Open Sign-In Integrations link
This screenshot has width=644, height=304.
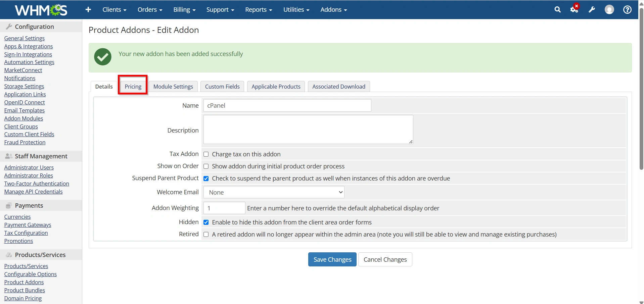click(x=28, y=54)
